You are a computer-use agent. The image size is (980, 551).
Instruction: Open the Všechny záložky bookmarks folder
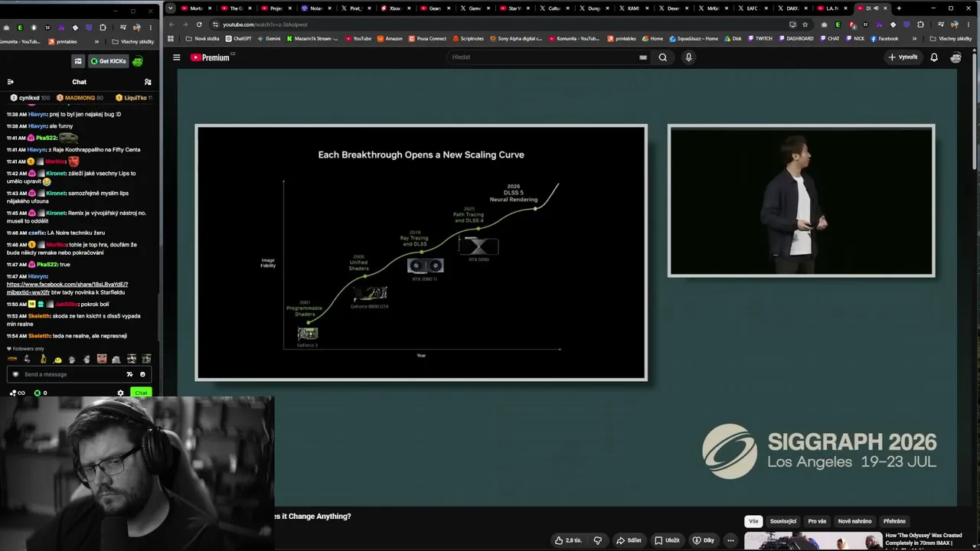click(x=951, y=38)
